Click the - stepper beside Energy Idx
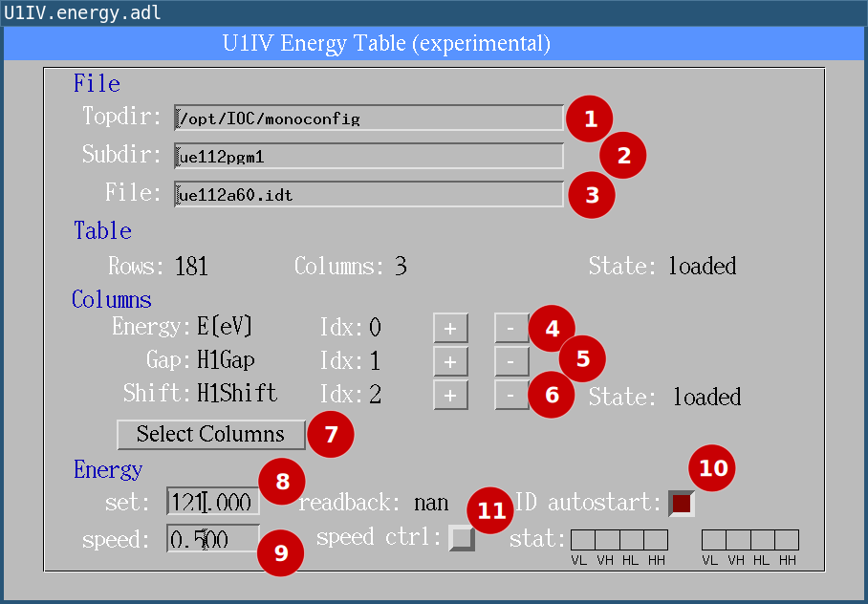868x604 pixels. [x=510, y=328]
